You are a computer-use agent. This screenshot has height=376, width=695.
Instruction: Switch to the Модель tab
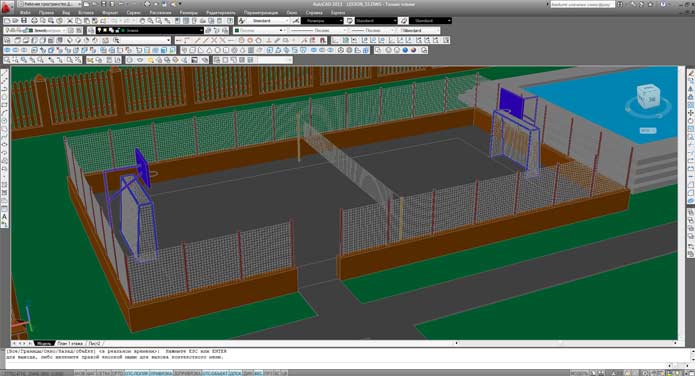[43, 344]
